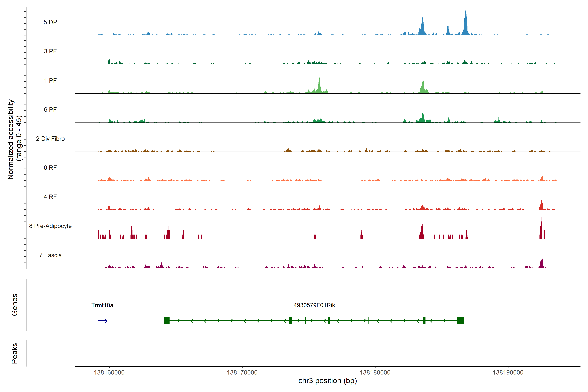Click the 138170000 axis tick label
Image resolution: width=588 pixels, height=392 pixels.
click(242, 373)
